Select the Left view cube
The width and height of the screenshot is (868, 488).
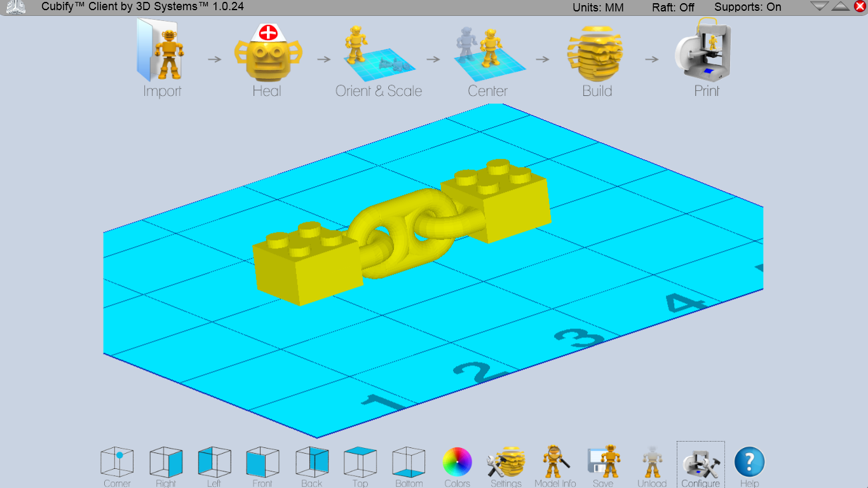214,463
